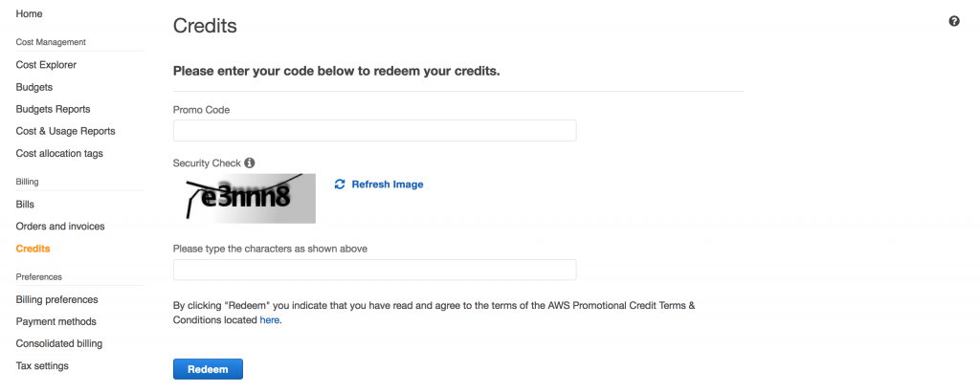Focus the captcha characters input field
Screen dimensions: 980x392
[x=374, y=270]
